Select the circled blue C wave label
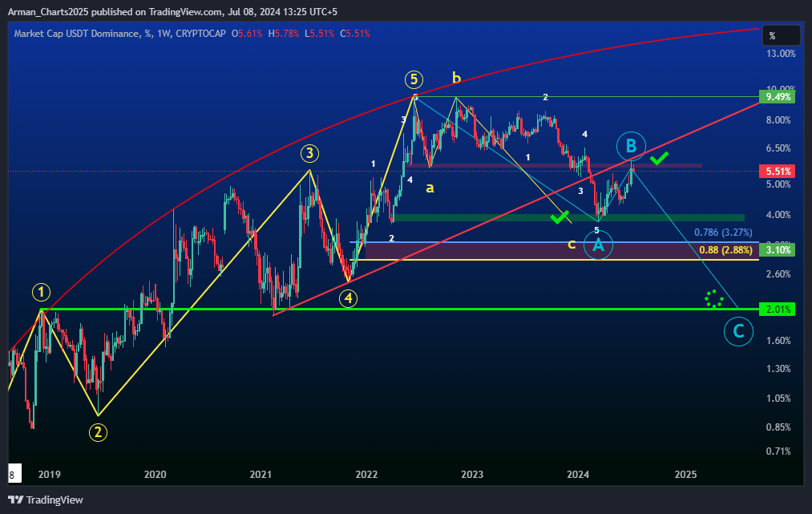 [738, 331]
